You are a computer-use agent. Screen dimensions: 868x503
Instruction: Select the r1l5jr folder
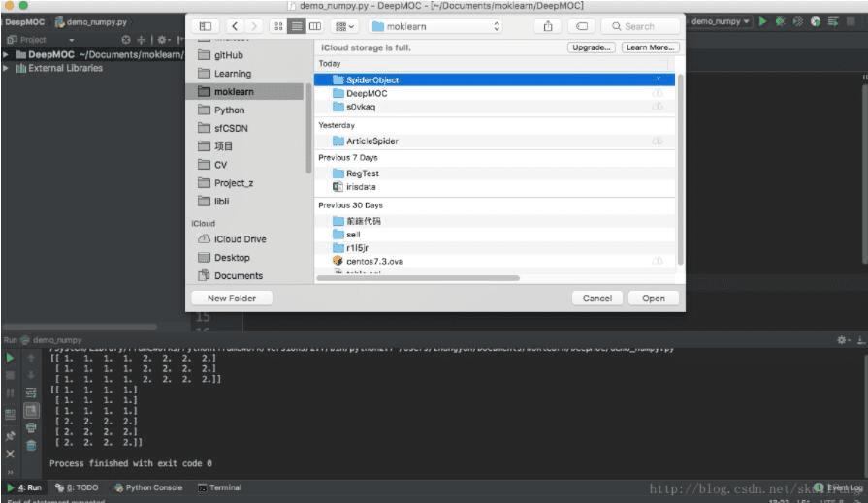(495, 247)
